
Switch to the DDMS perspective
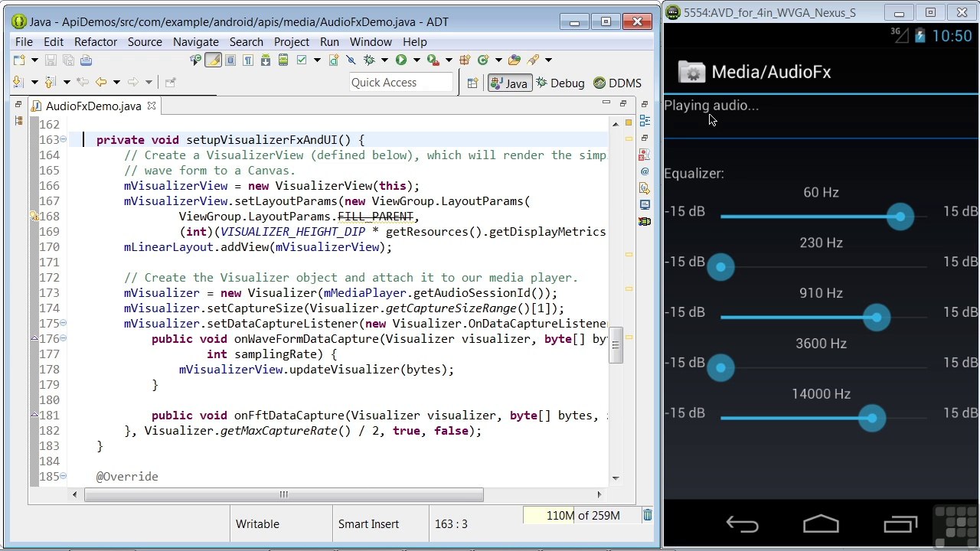point(617,83)
